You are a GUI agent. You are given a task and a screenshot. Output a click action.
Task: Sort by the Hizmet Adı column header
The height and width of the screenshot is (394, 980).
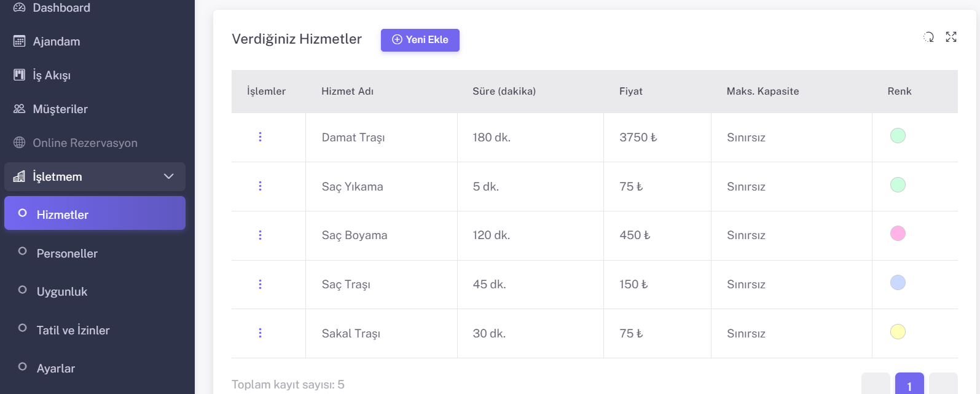(x=347, y=91)
